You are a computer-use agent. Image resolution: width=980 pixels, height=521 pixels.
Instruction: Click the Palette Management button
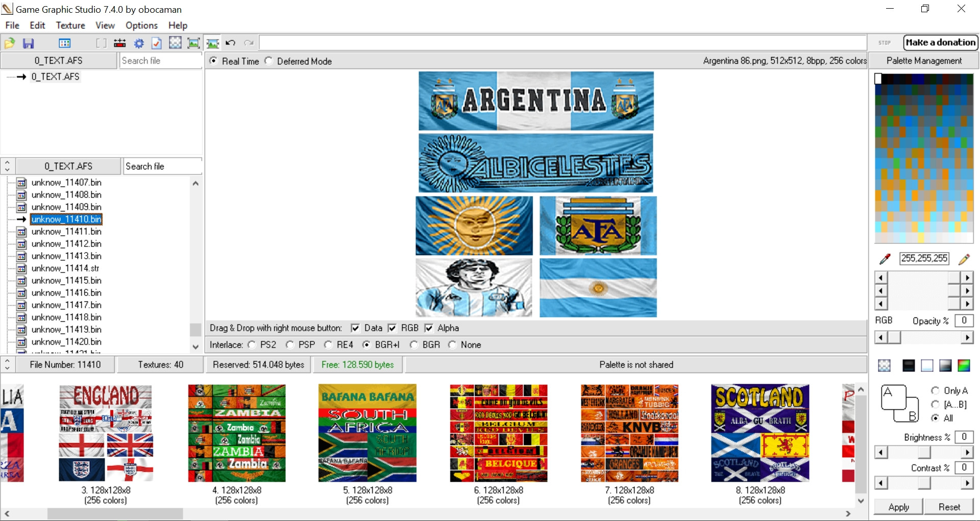pos(924,61)
